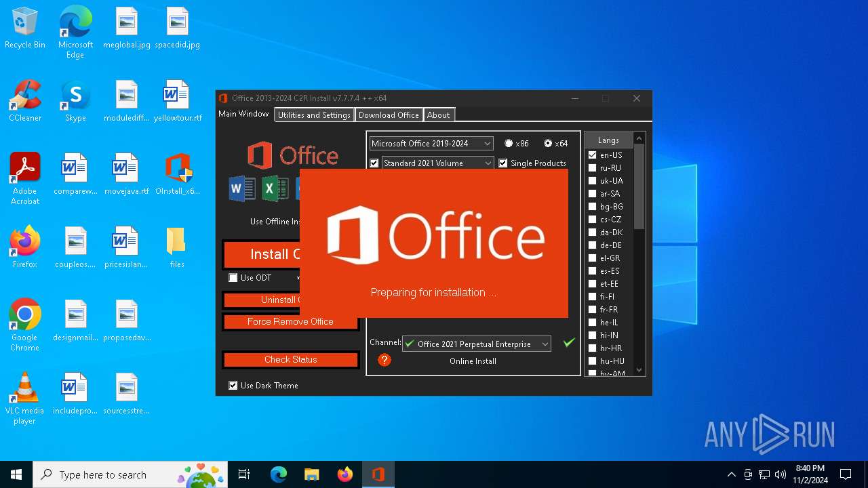Check the fr-FR language
868x488 pixels.
click(x=593, y=310)
